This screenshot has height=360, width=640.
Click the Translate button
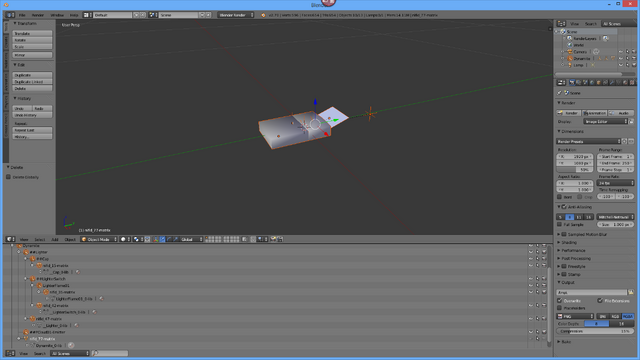pyautogui.click(x=32, y=33)
